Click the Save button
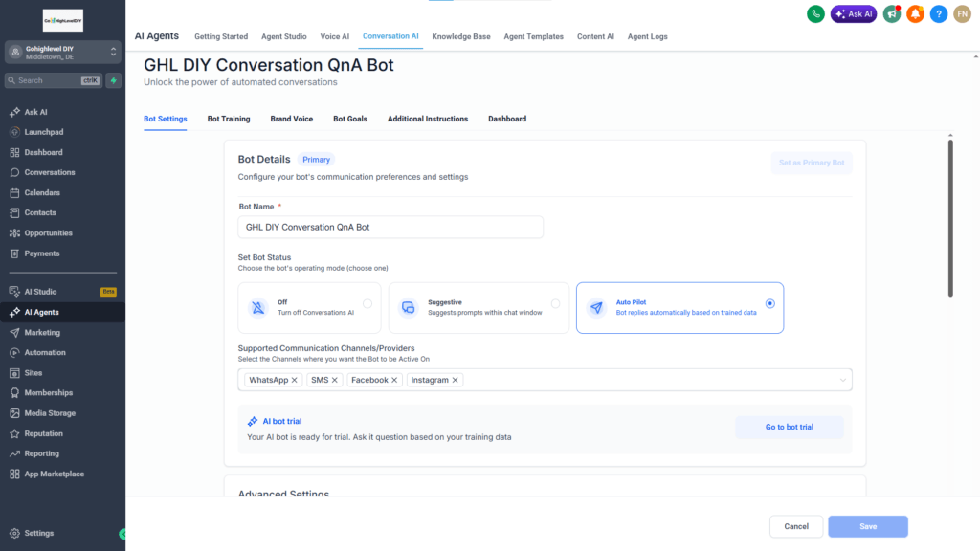The height and width of the screenshot is (551, 980). point(868,527)
